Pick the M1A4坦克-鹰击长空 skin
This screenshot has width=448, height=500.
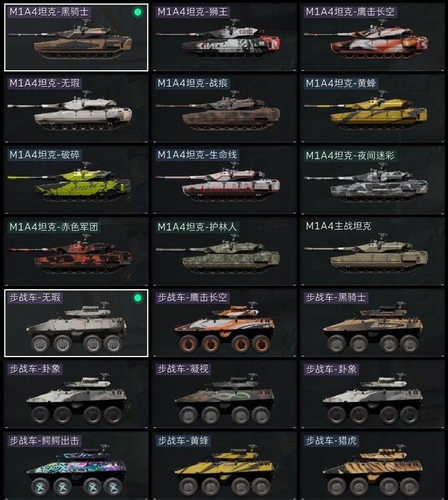pos(372,37)
